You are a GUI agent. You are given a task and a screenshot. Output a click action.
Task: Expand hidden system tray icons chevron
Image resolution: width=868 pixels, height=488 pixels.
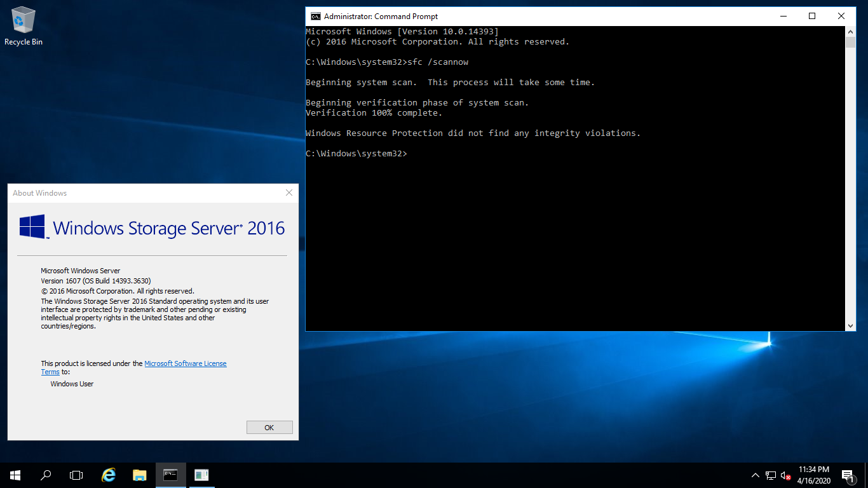[755, 475]
